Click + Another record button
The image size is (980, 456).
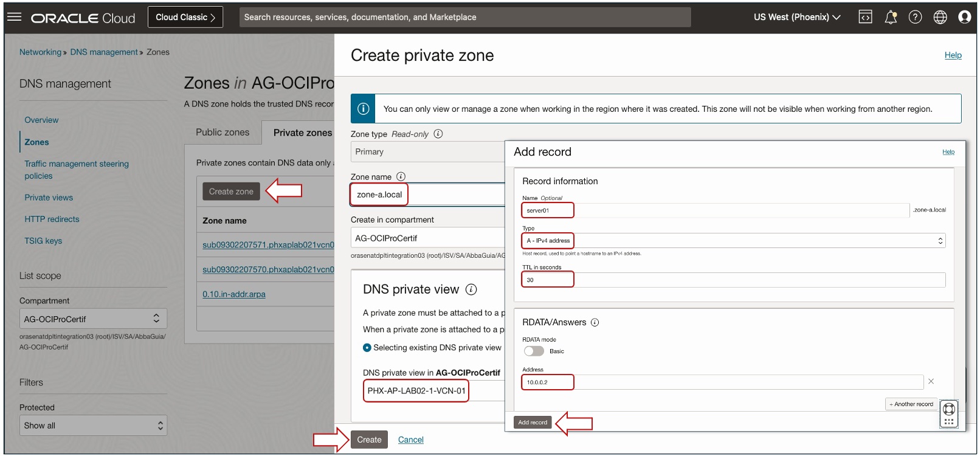point(911,404)
